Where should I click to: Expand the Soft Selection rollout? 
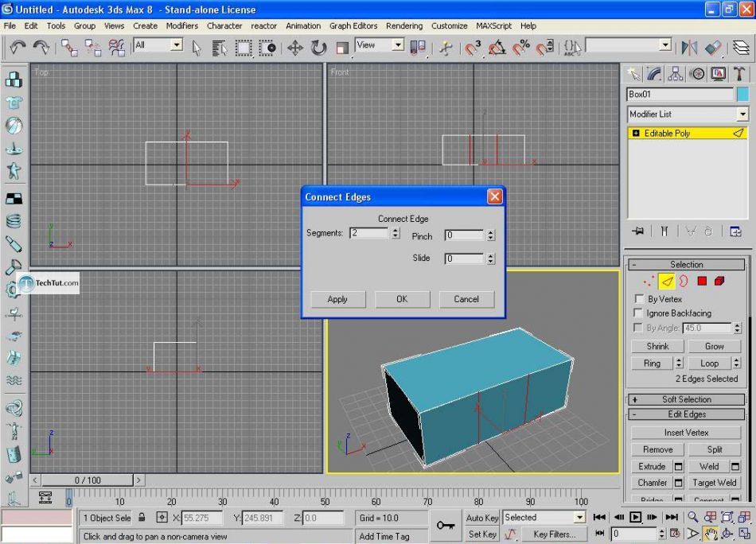687,399
